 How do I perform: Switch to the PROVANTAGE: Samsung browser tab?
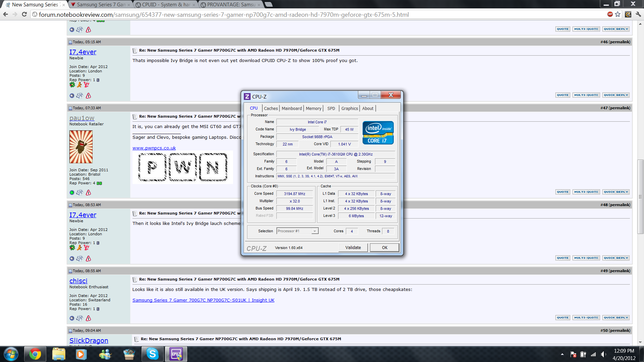(x=231, y=5)
